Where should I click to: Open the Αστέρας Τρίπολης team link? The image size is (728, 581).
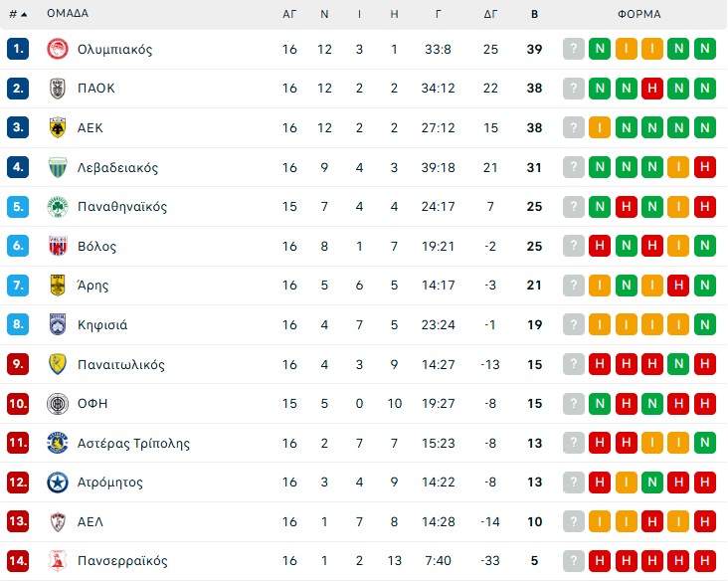tap(133, 444)
